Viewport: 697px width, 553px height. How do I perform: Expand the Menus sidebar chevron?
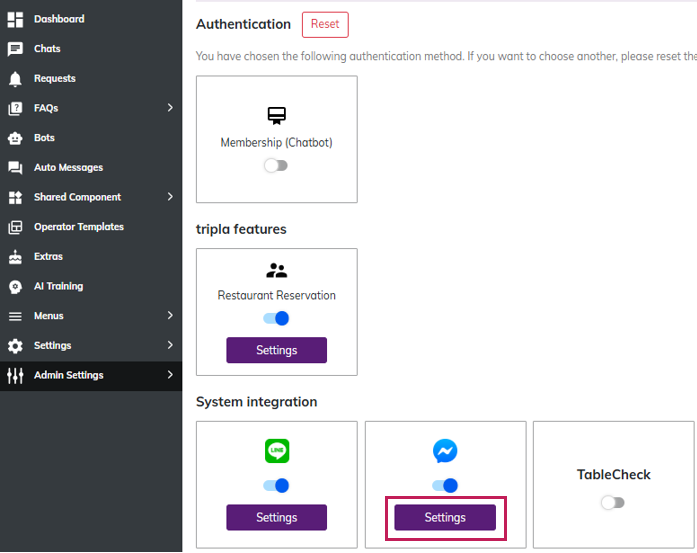170,316
